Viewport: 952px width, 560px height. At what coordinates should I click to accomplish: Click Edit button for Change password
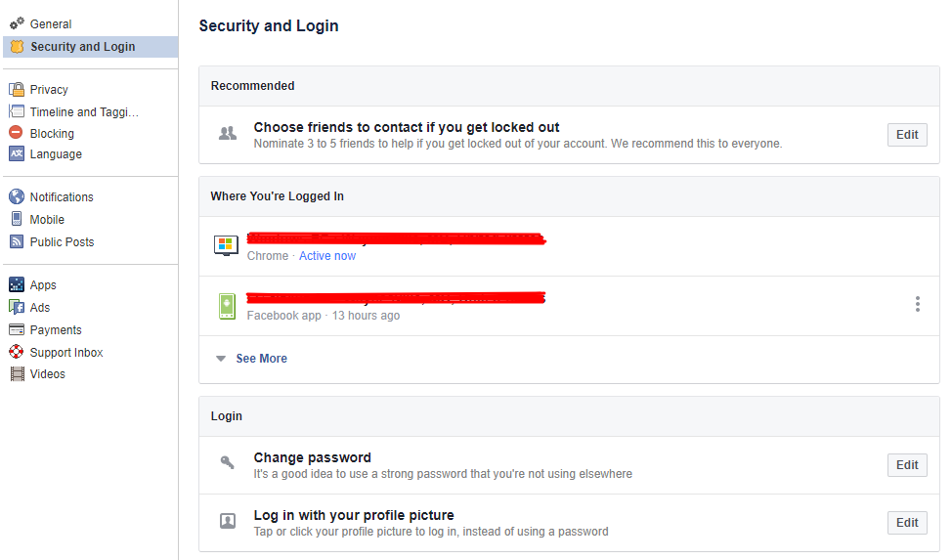907,464
